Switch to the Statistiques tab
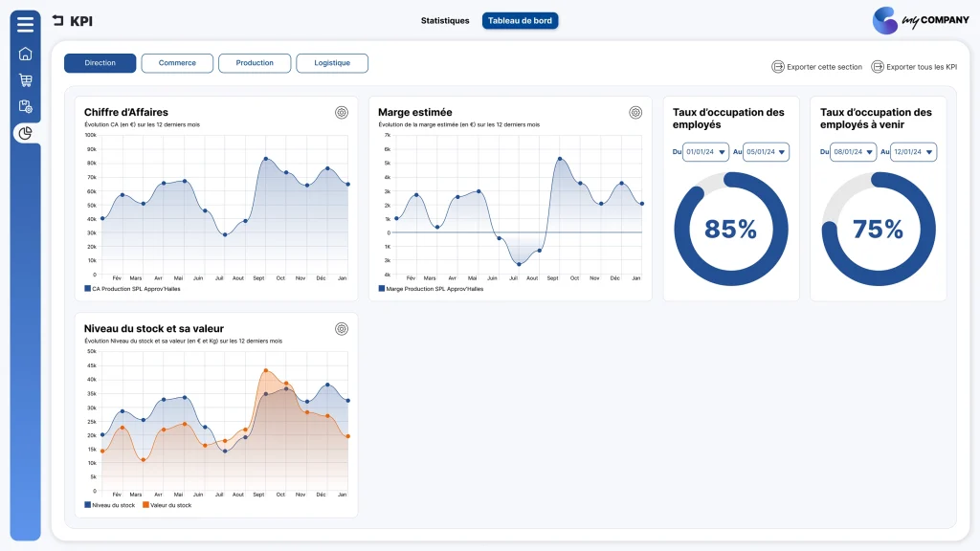Image resolution: width=980 pixels, height=551 pixels. pyautogui.click(x=445, y=21)
